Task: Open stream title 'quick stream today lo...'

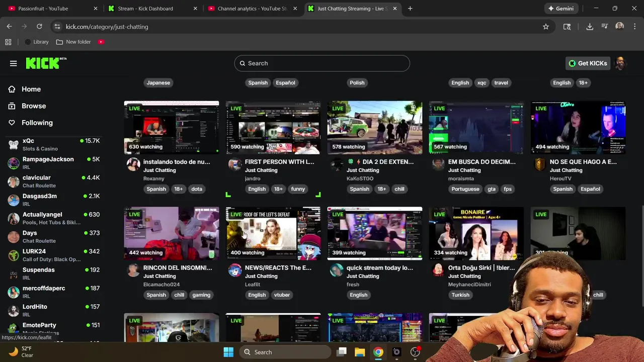Action: tap(380, 268)
